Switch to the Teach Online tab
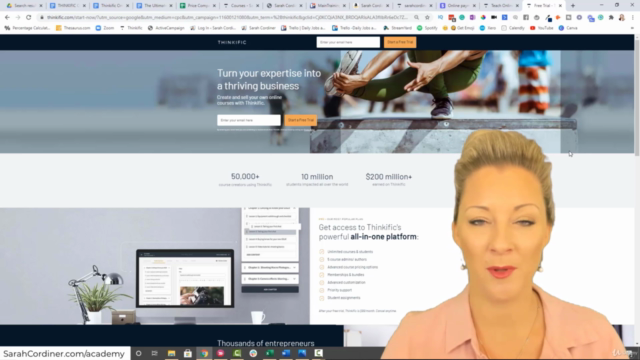Image resolution: width=640 pixels, height=360 pixels. pos(500,6)
